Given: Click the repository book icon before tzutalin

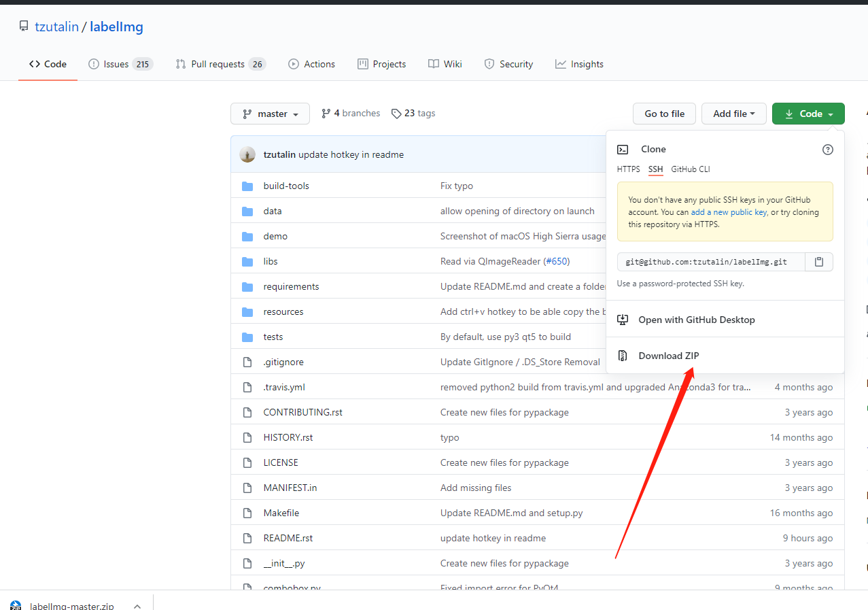Looking at the screenshot, I should pyautogui.click(x=23, y=25).
